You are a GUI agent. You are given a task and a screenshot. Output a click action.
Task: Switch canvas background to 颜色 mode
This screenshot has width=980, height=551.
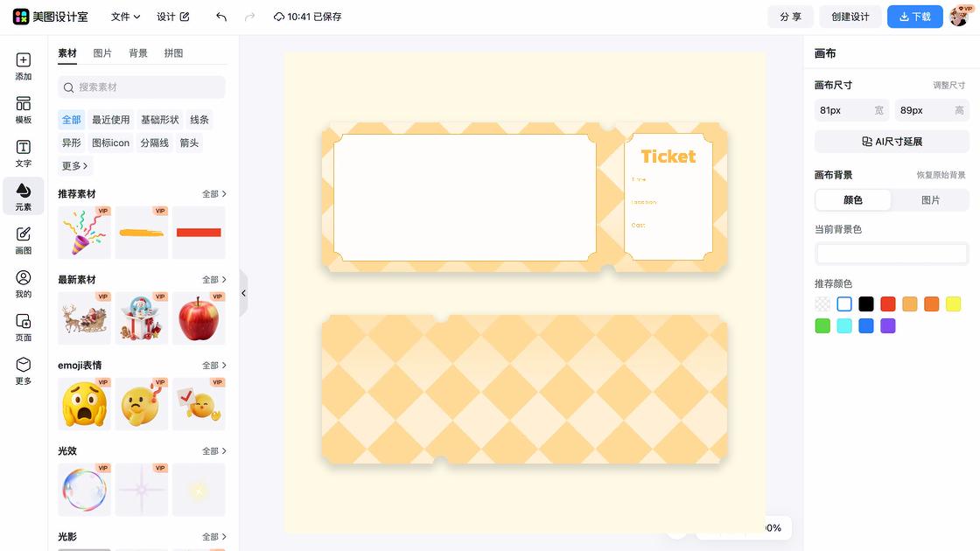pos(852,199)
